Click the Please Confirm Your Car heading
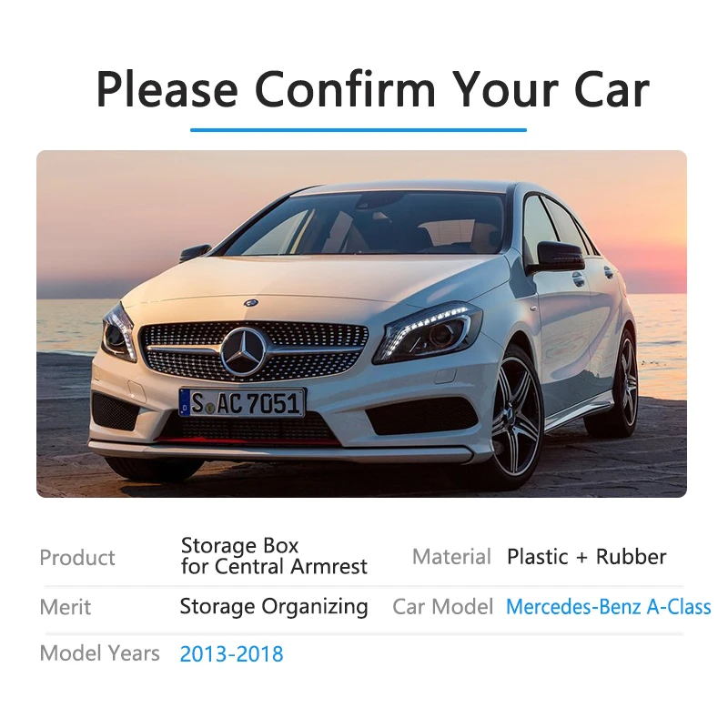The height and width of the screenshot is (728, 728). pos(372,89)
